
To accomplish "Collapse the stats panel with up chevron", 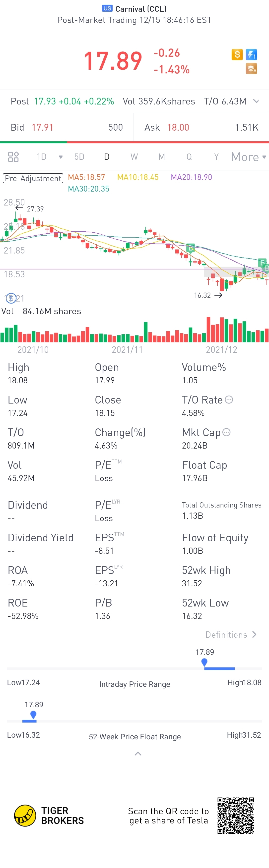I will pyautogui.click(x=138, y=754).
